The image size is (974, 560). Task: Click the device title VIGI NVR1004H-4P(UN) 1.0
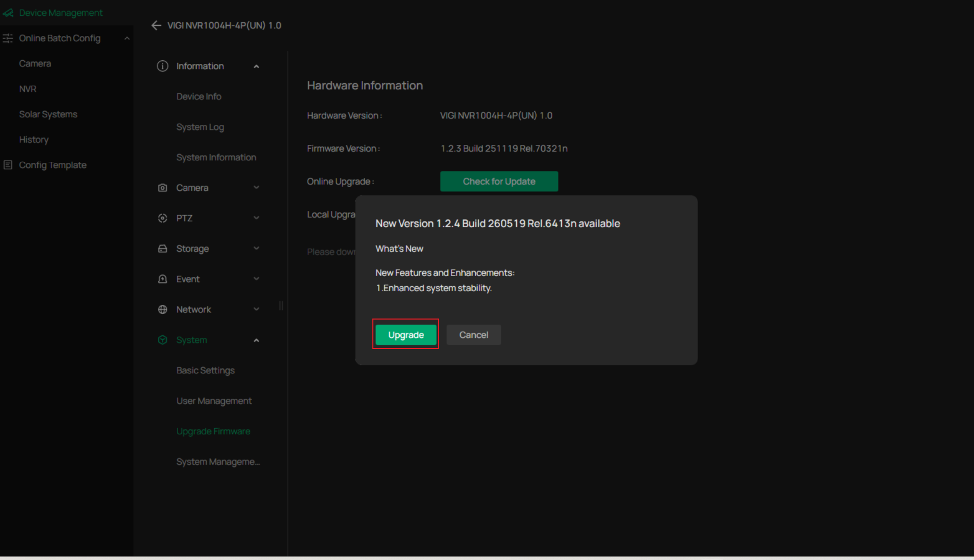tap(224, 25)
